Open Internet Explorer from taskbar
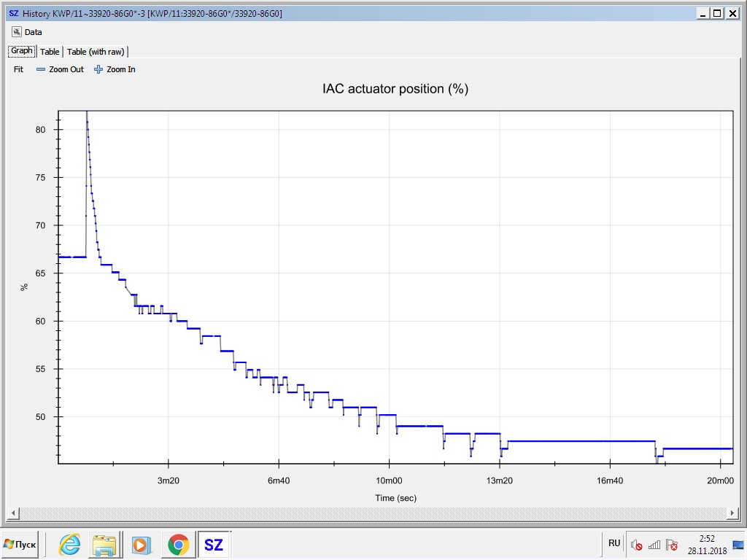Image resolution: width=747 pixels, height=560 pixels. 70,544
